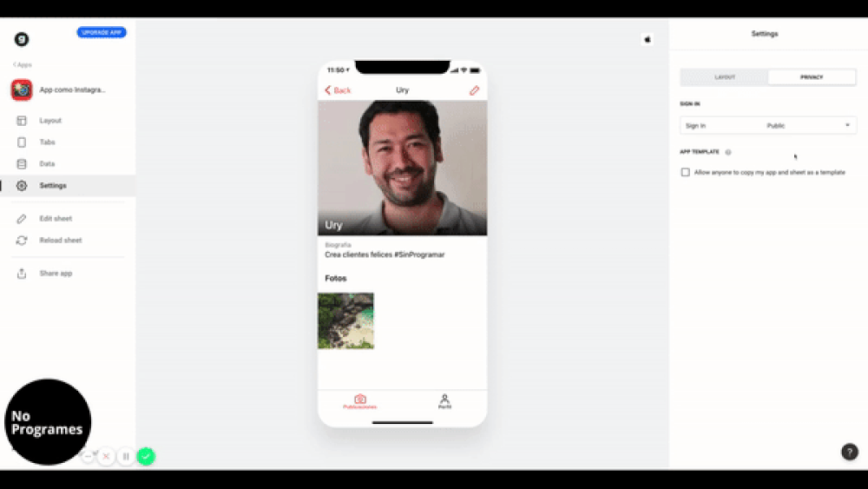Click Ury's profile photo in preview
This screenshot has height=489, width=868.
point(403,168)
